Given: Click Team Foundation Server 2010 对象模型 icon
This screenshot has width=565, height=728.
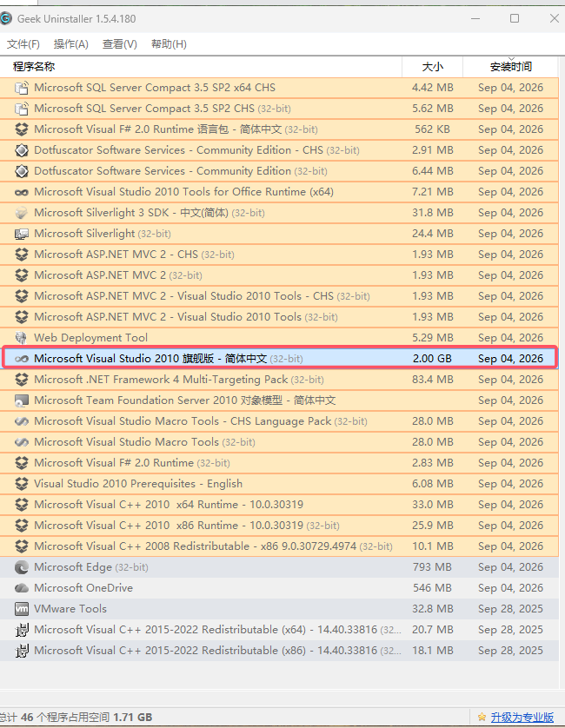Looking at the screenshot, I should tap(22, 400).
